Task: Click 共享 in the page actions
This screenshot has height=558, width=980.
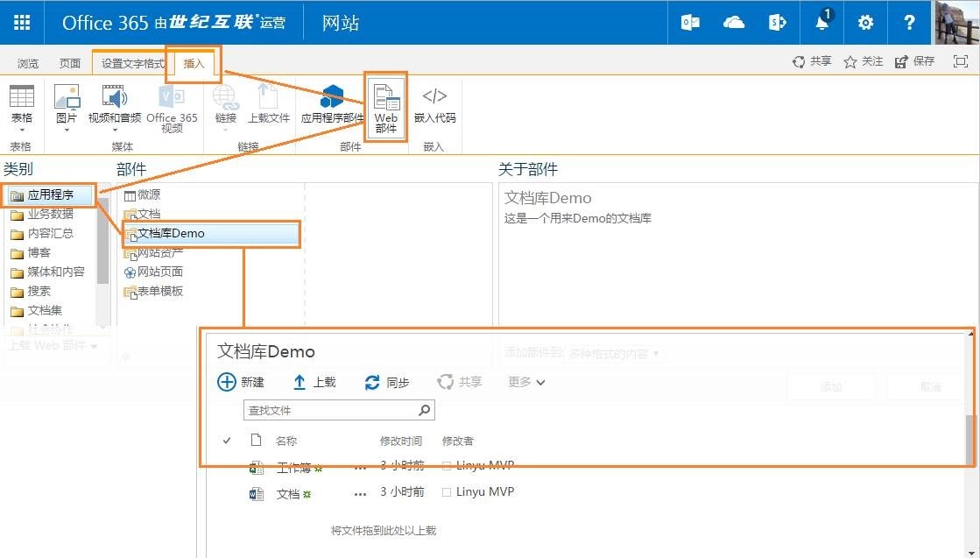Action: tap(812, 61)
